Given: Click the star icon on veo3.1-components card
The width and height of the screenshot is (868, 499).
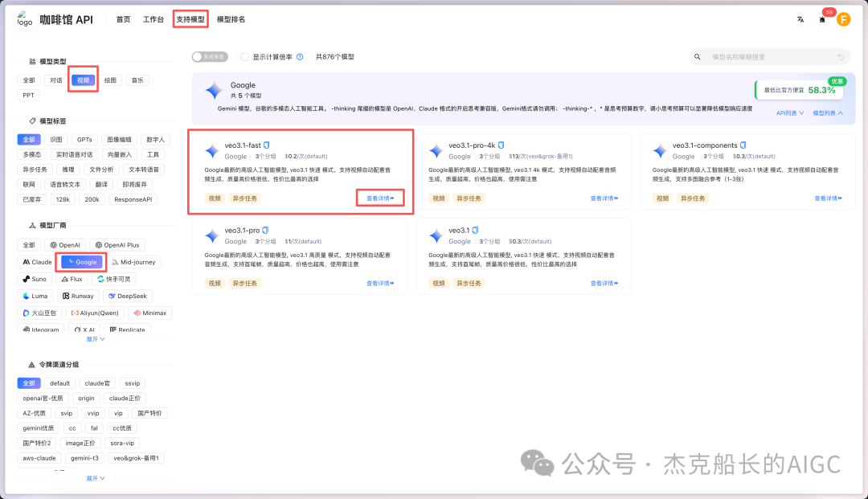Looking at the screenshot, I should tap(660, 150).
